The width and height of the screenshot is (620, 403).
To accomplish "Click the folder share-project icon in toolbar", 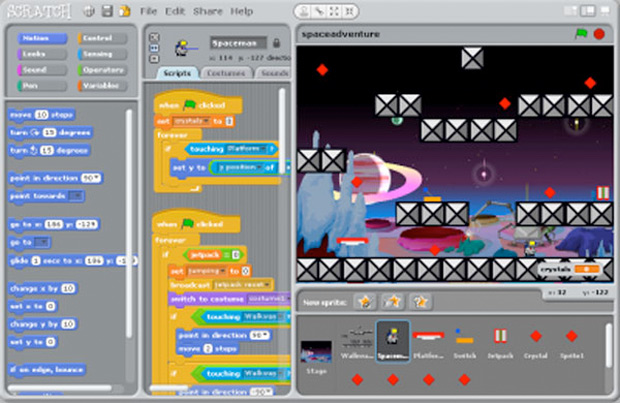I will [x=125, y=11].
